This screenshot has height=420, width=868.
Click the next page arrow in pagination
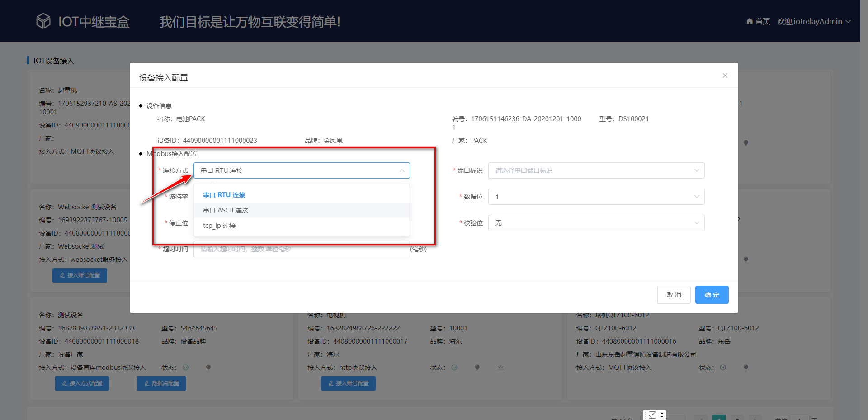755,418
